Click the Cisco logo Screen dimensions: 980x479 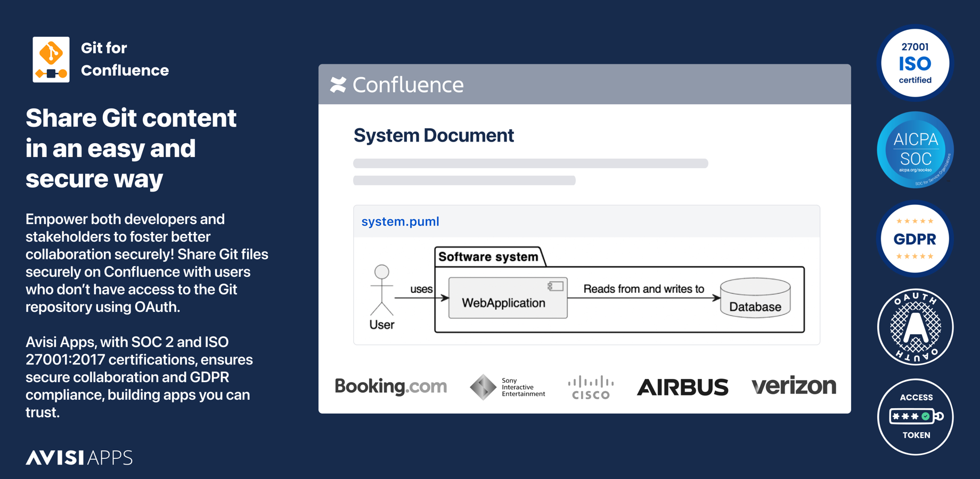(591, 387)
